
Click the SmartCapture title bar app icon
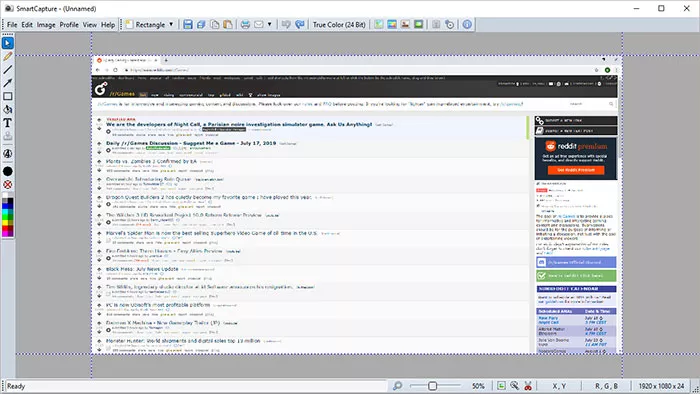(8, 8)
